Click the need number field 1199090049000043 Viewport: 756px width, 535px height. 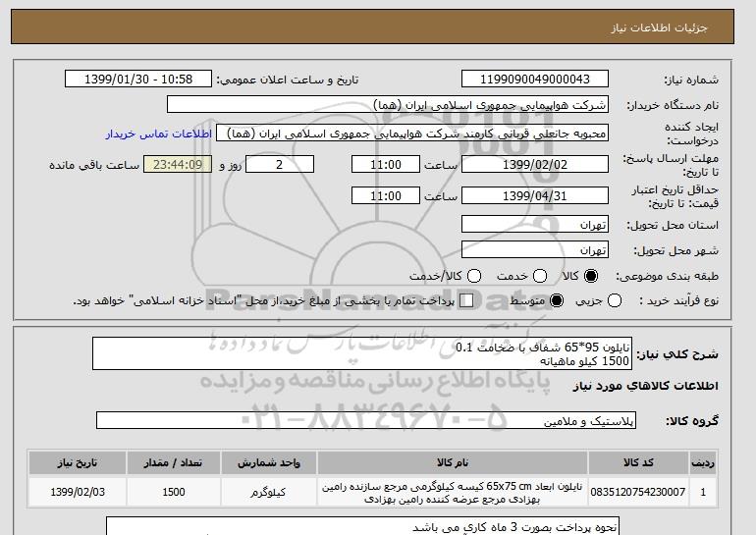pyautogui.click(x=535, y=80)
